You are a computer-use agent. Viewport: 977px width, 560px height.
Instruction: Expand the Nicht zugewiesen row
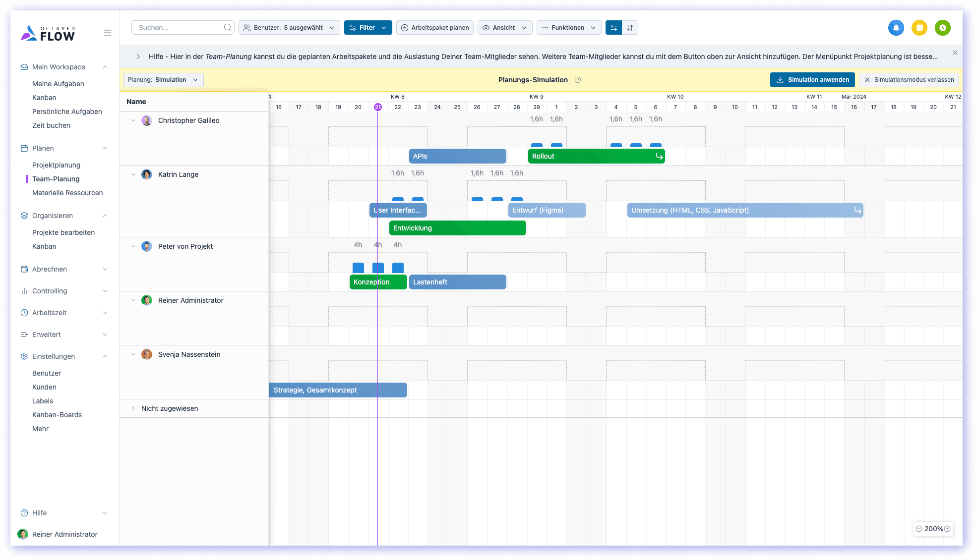[x=133, y=408]
